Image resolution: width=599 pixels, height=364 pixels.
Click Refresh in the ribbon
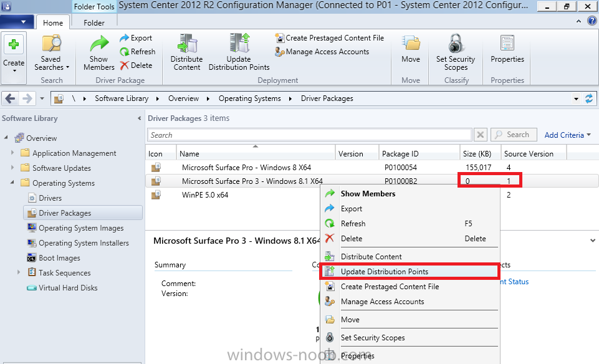(138, 52)
